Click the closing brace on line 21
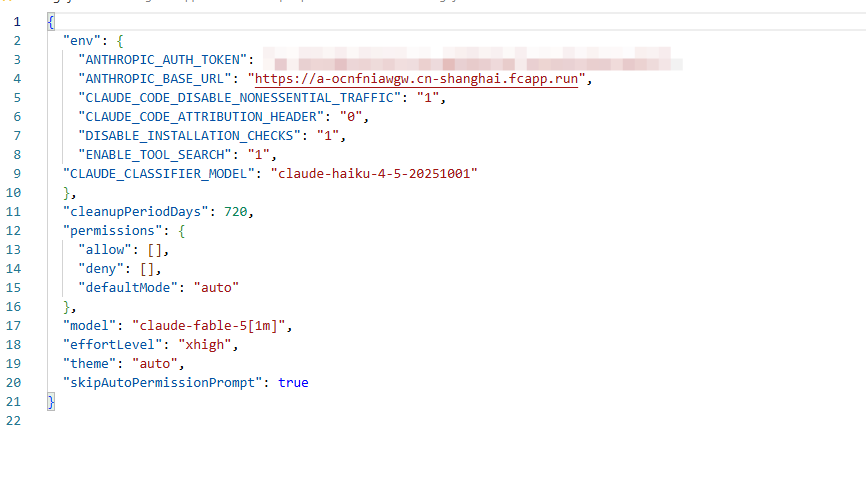This screenshot has width=866, height=483. point(51,402)
